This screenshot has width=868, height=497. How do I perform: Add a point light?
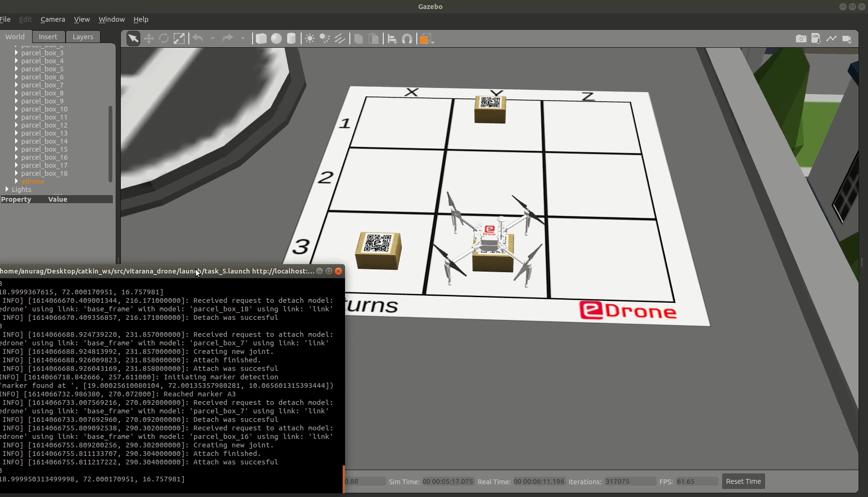pos(310,39)
